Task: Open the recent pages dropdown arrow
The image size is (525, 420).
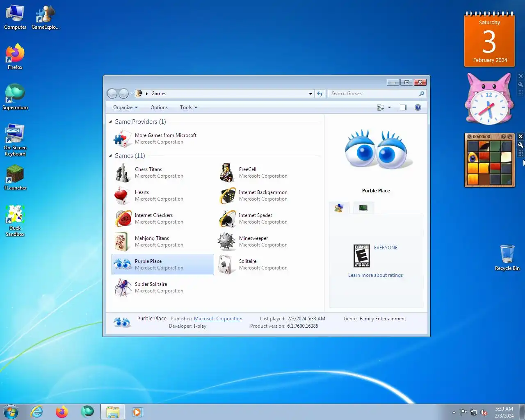Action: click(x=132, y=94)
